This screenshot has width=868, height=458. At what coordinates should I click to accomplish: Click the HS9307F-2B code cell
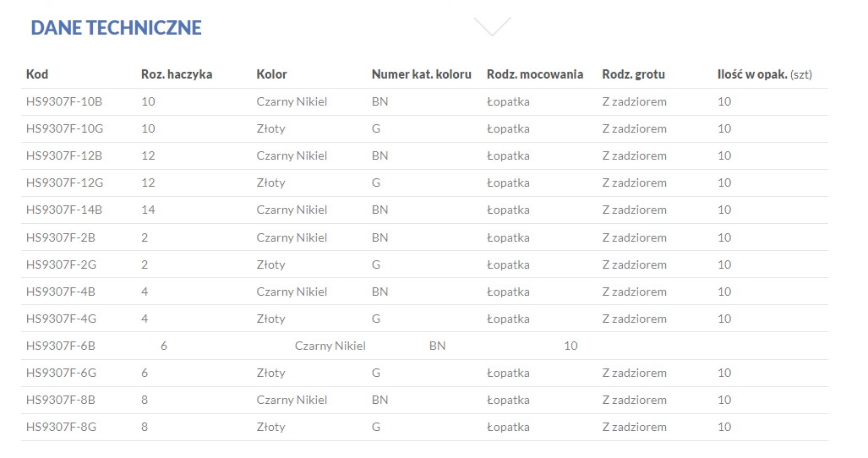pyautogui.click(x=61, y=237)
